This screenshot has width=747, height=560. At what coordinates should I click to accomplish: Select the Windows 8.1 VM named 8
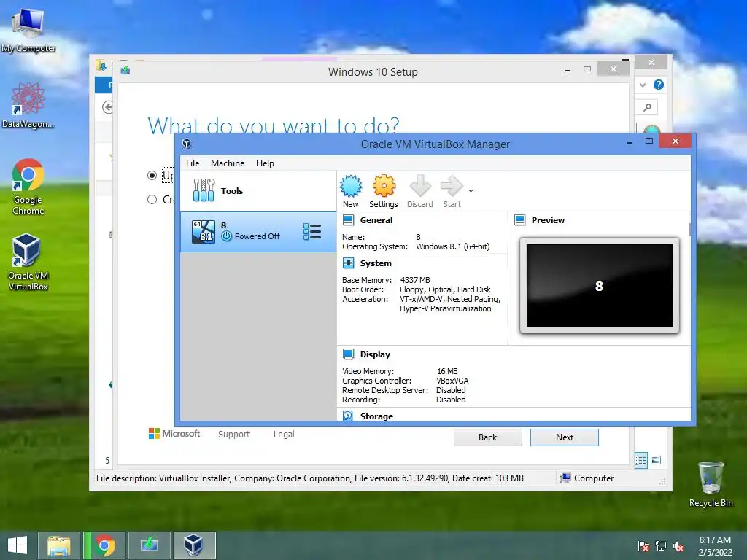(258, 232)
